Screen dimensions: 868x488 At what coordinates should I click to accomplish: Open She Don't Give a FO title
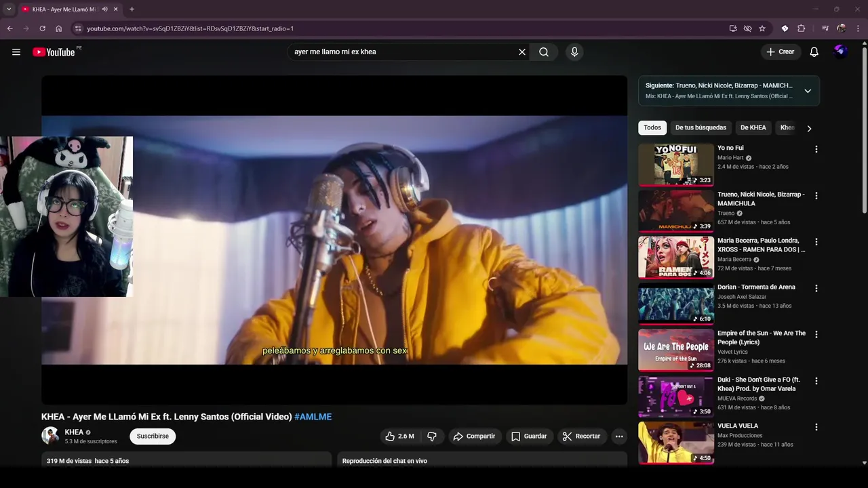point(759,384)
